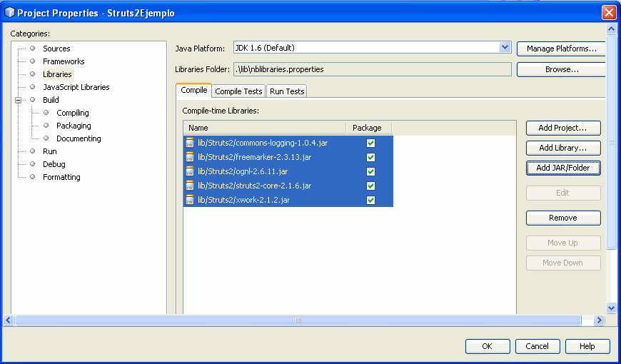Click the freemarker jar file icon
Viewport: 621px width, 364px height.
point(190,157)
